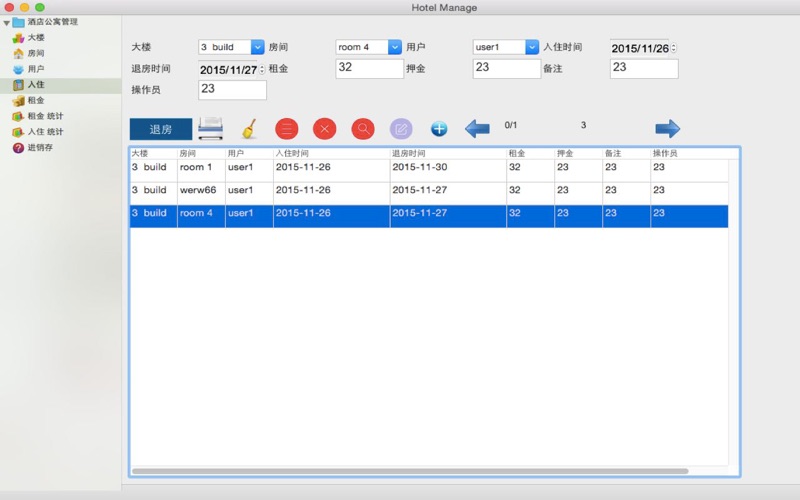Screen dimensions: 800x500
Task: Open the 大楼 building dropdown
Action: click(x=257, y=47)
